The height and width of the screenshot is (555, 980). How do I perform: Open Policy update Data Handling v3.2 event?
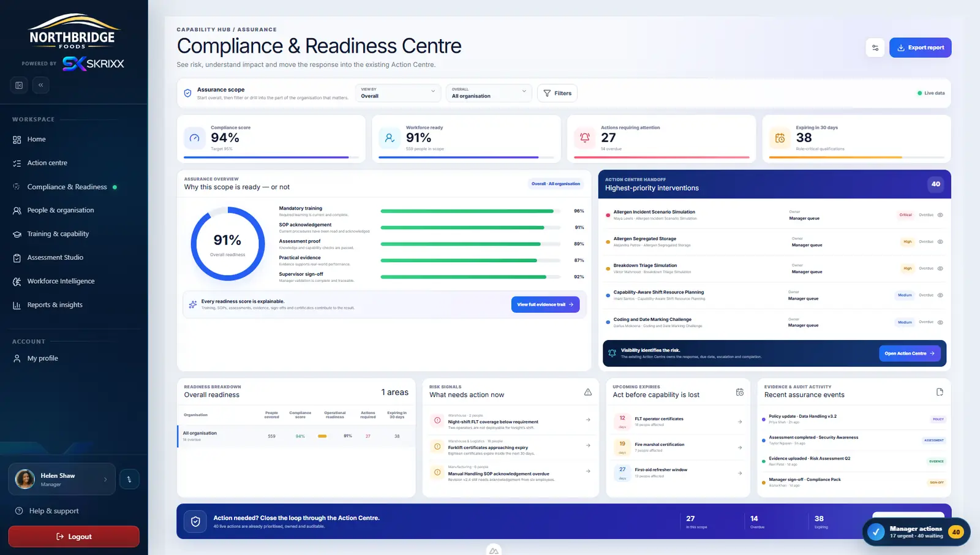[854, 419]
